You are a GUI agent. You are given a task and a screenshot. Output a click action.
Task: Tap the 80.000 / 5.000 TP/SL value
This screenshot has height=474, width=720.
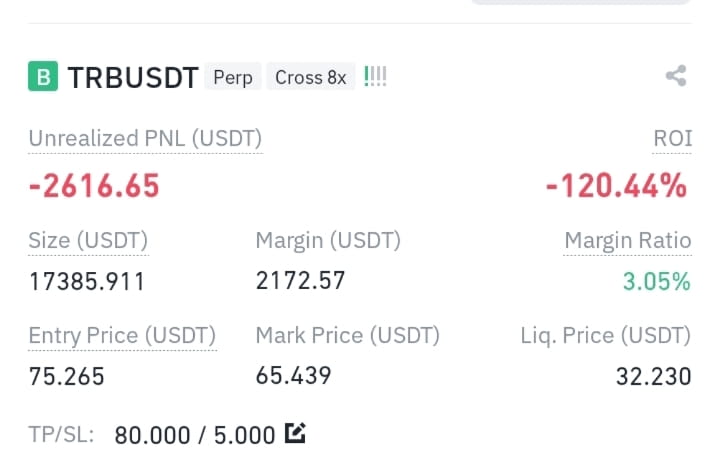click(195, 435)
